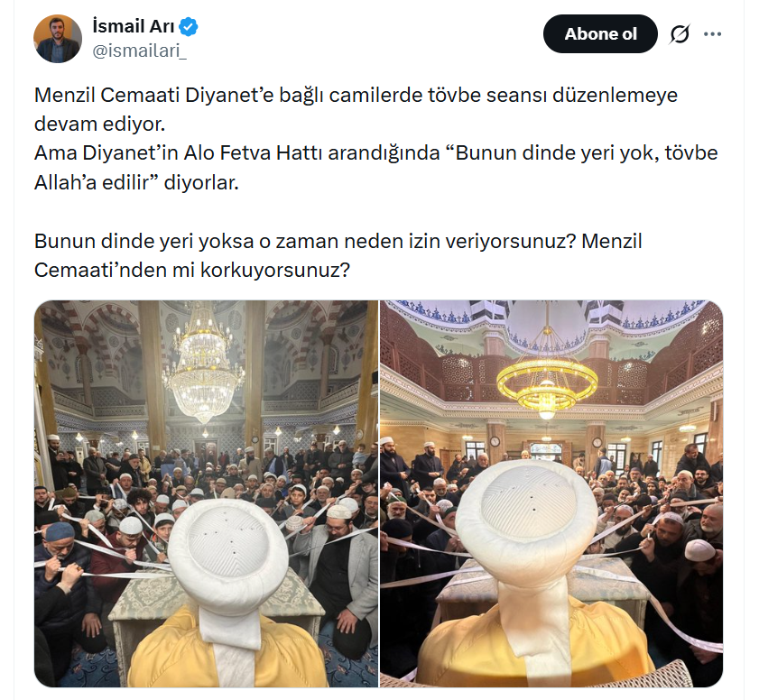The width and height of the screenshot is (759, 700).
Task: Open the left mosque photo
Action: (206, 493)
